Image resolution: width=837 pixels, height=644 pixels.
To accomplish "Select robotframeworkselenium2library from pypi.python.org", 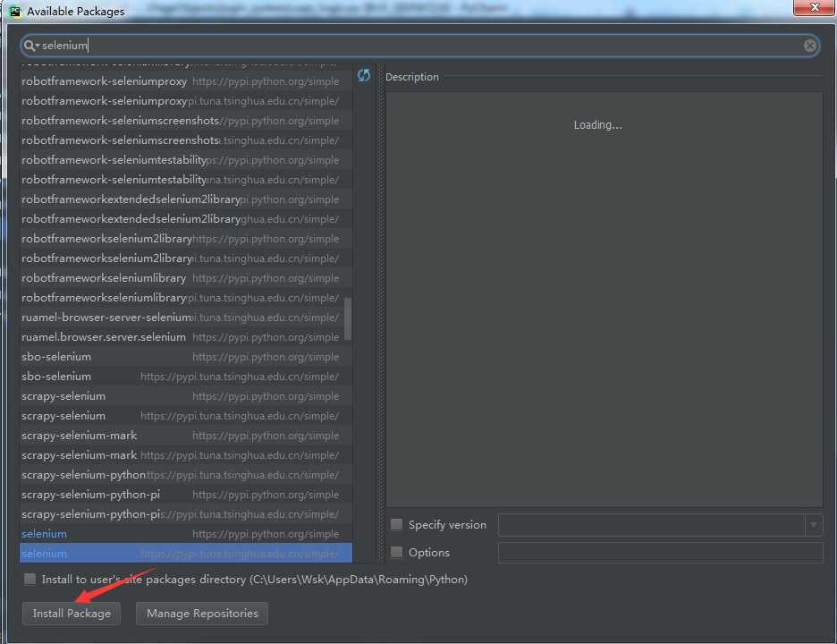I will pos(186,239).
